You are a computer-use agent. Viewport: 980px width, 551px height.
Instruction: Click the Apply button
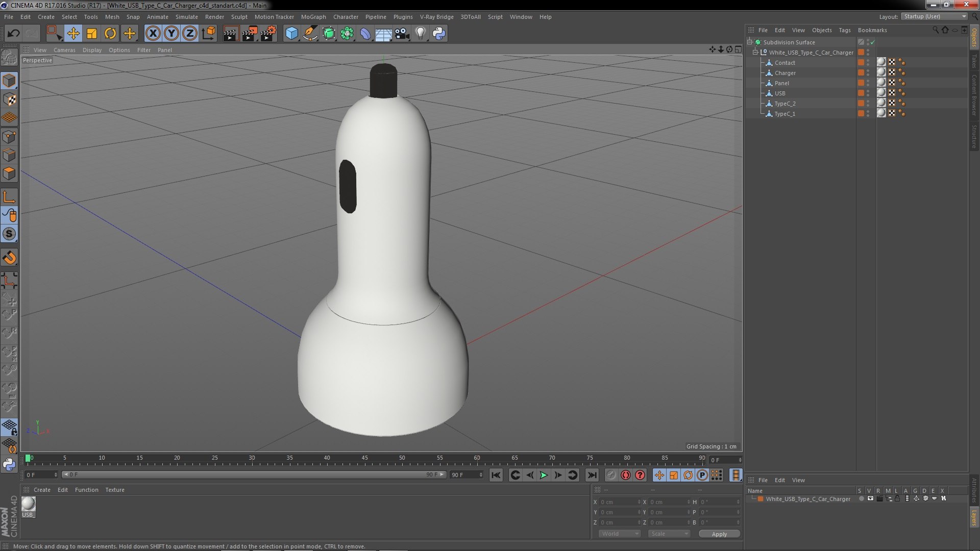(x=719, y=534)
